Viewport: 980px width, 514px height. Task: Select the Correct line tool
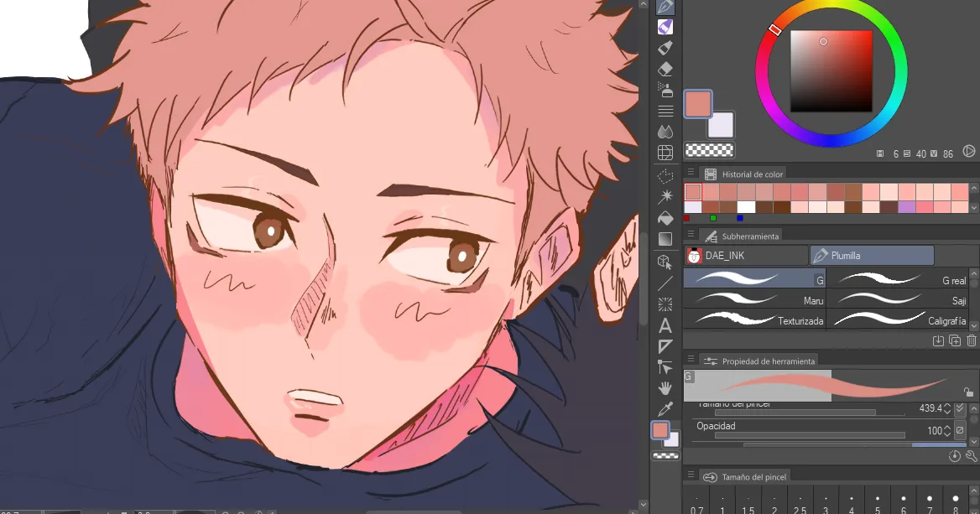[x=665, y=367]
